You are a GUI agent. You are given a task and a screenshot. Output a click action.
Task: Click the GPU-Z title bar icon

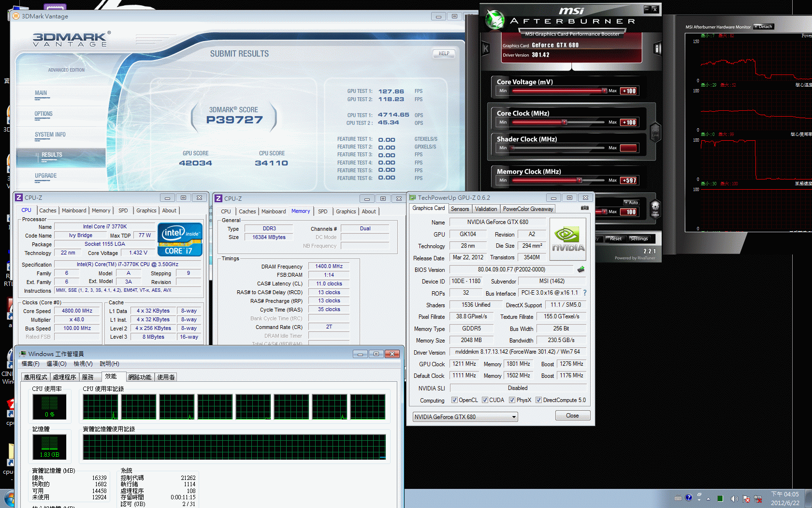pos(412,197)
